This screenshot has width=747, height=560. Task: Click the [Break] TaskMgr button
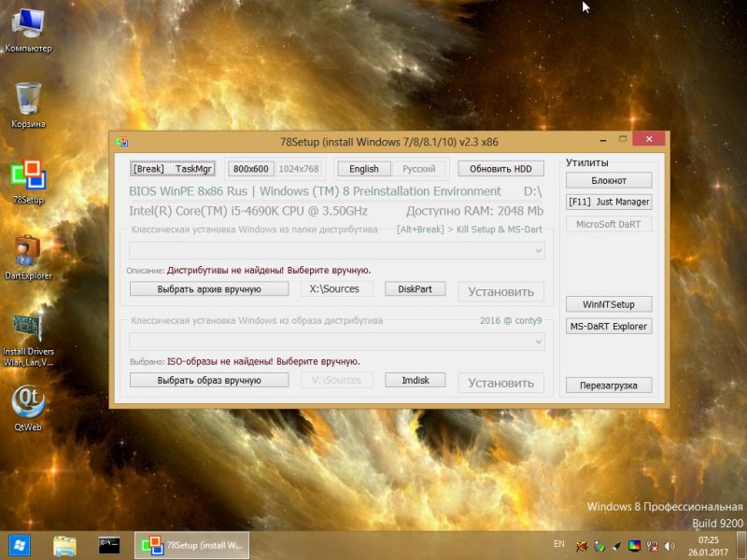tap(173, 169)
